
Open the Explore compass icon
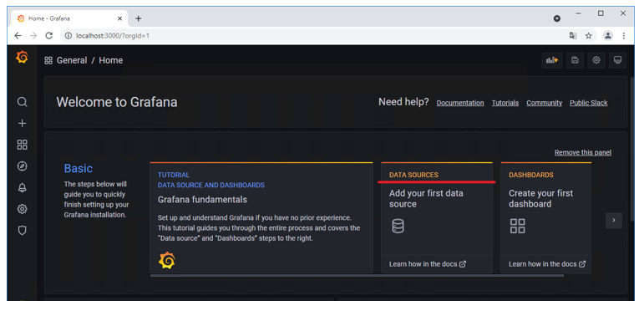click(23, 166)
